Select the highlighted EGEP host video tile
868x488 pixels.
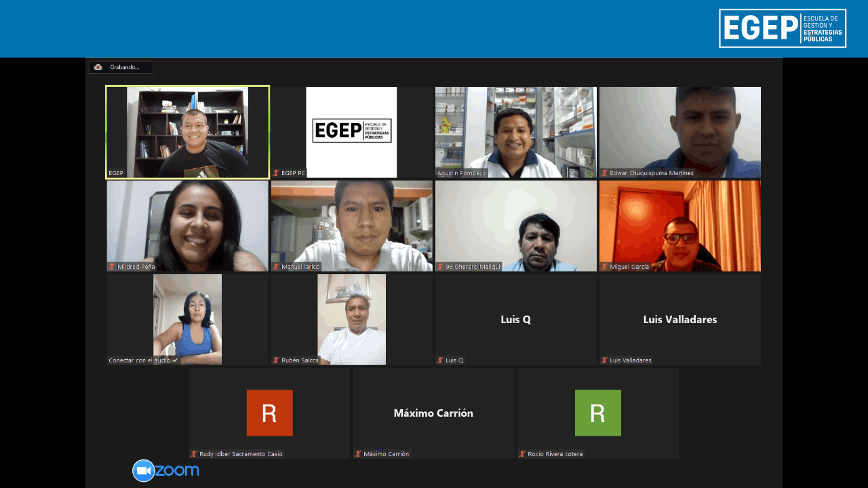[187, 131]
